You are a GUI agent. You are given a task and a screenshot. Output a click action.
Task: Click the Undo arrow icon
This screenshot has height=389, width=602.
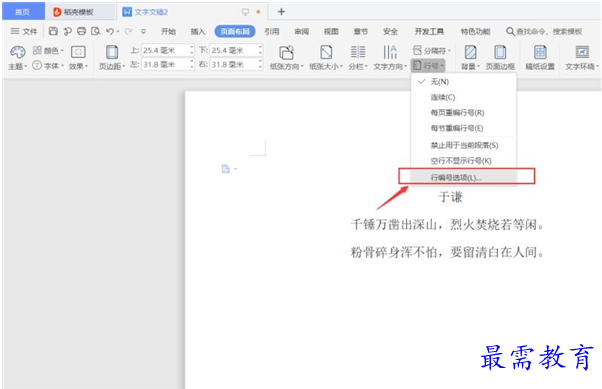click(x=110, y=31)
